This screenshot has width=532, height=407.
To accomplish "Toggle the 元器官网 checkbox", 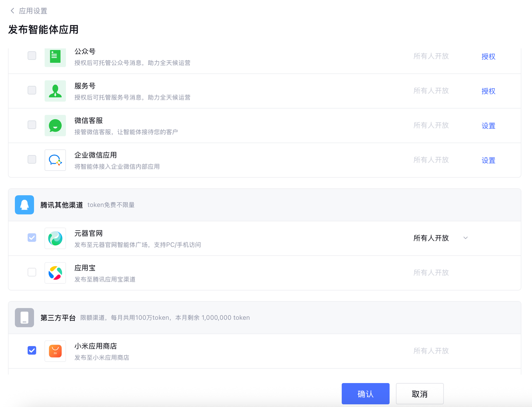I will coord(32,238).
